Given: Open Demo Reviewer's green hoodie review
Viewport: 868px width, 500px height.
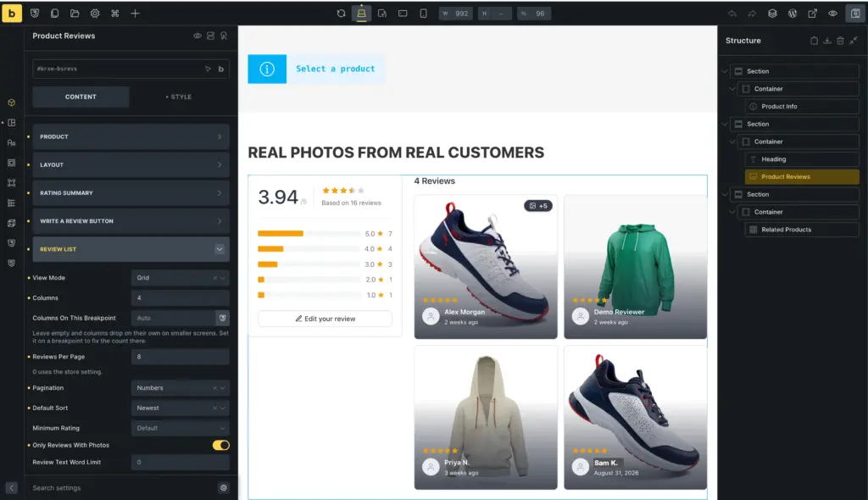Looking at the screenshot, I should click(635, 267).
